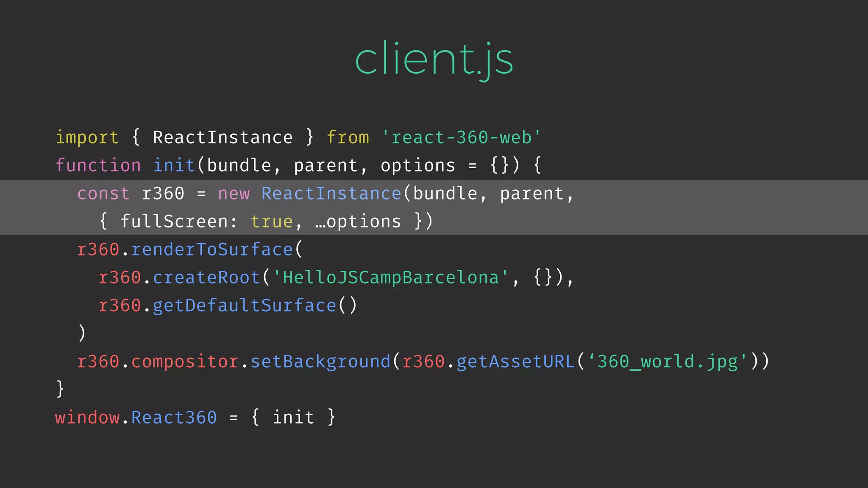Click the 'window' identifier
This screenshot has width=868, height=488.
click(87, 418)
